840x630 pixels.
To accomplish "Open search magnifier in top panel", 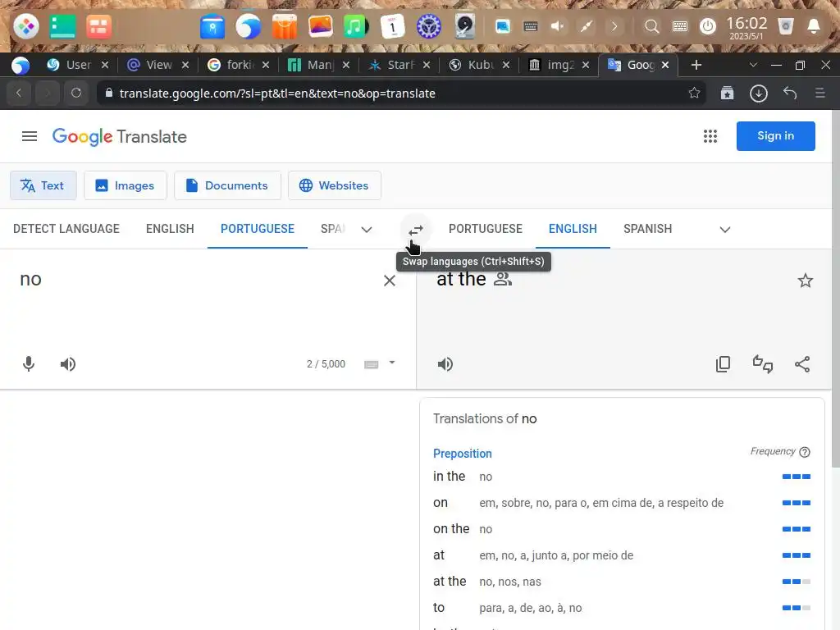I will (x=651, y=26).
